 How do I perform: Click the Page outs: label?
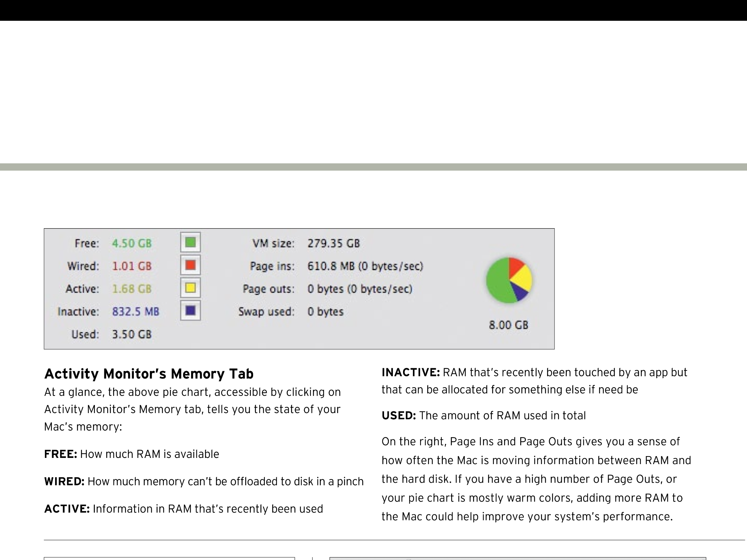[x=269, y=289]
